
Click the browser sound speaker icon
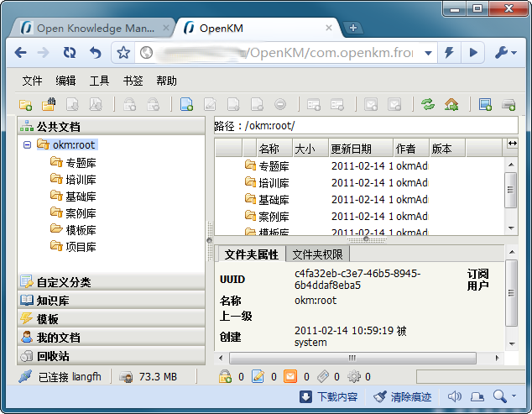click(454, 396)
